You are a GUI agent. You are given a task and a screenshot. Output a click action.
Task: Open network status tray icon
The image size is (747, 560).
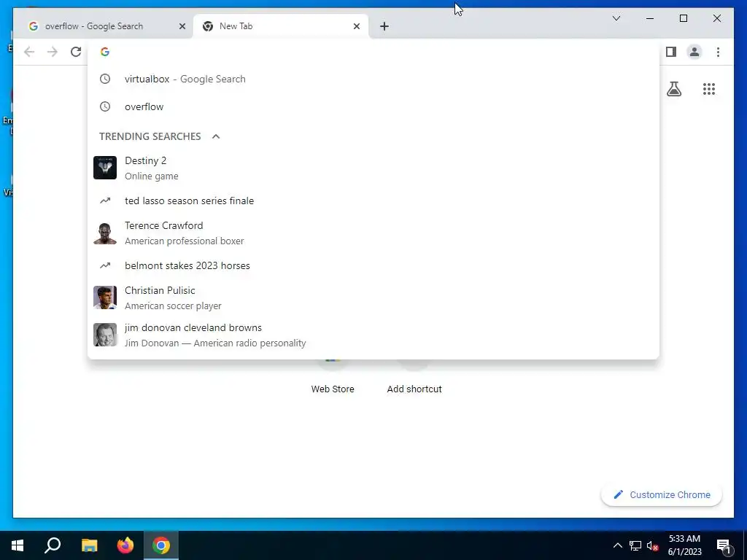(x=635, y=545)
